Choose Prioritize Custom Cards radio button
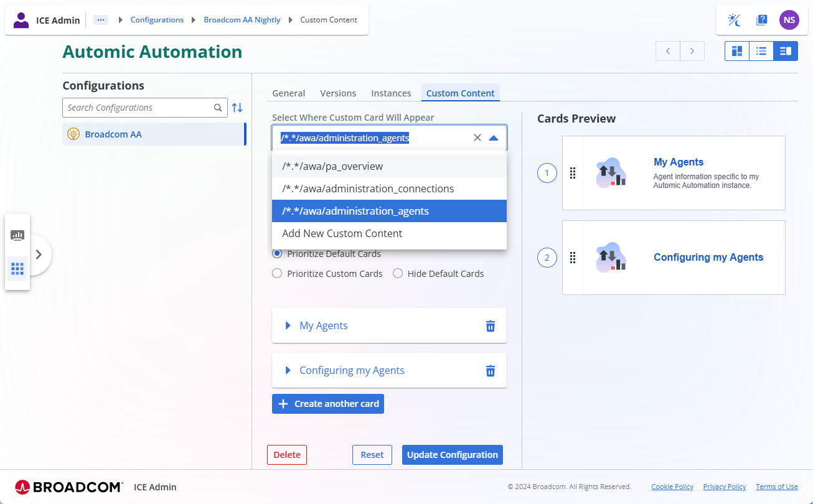The image size is (813, 504). (278, 274)
